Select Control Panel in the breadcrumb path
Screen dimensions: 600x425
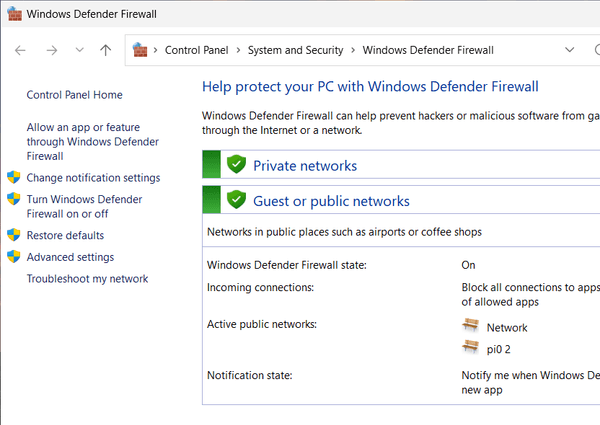tap(197, 50)
